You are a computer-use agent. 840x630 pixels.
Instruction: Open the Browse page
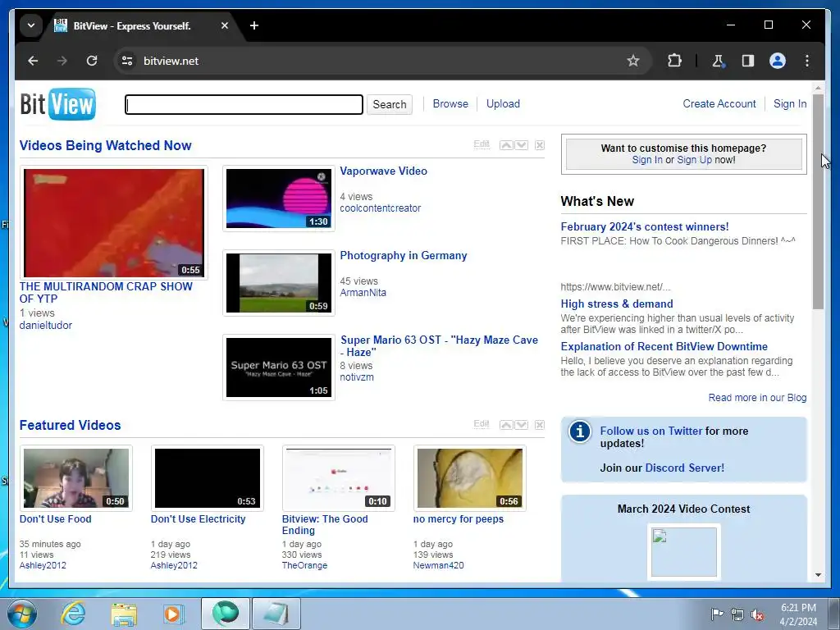(x=450, y=104)
